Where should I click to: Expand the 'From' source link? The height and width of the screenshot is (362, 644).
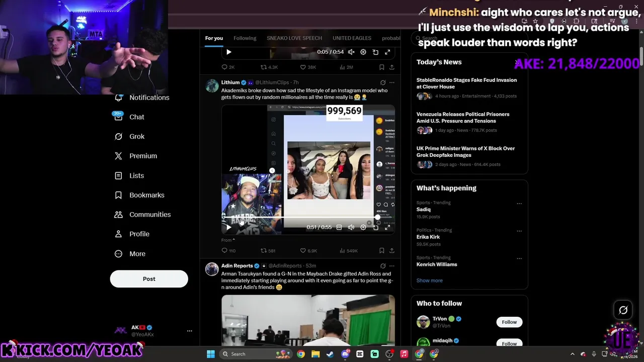pyautogui.click(x=228, y=240)
